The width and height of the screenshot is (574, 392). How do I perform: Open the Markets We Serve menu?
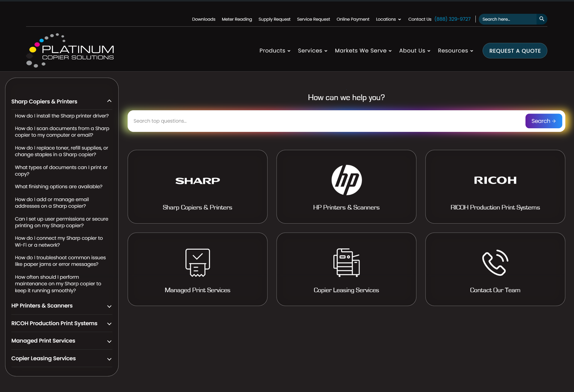[363, 51]
